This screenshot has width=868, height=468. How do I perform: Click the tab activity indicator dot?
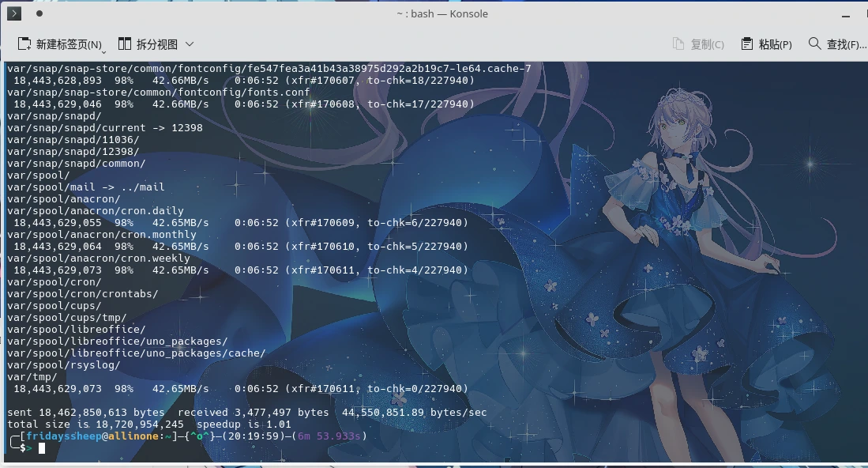pos(39,13)
